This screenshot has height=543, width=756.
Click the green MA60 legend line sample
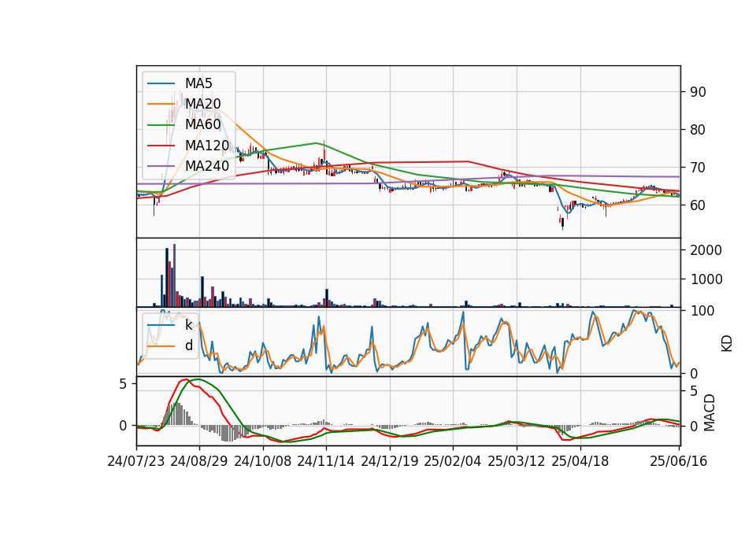[x=161, y=125]
